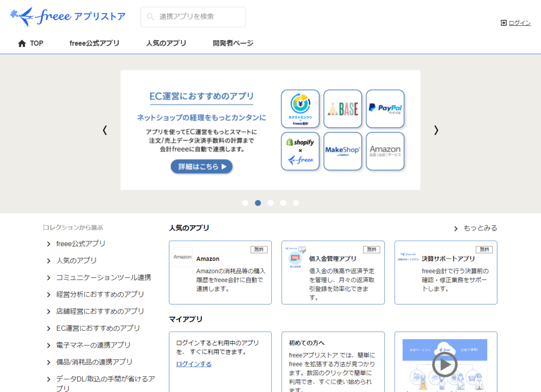
Task: Open 電子マネーの連携アプリ collection
Action: tap(94, 345)
